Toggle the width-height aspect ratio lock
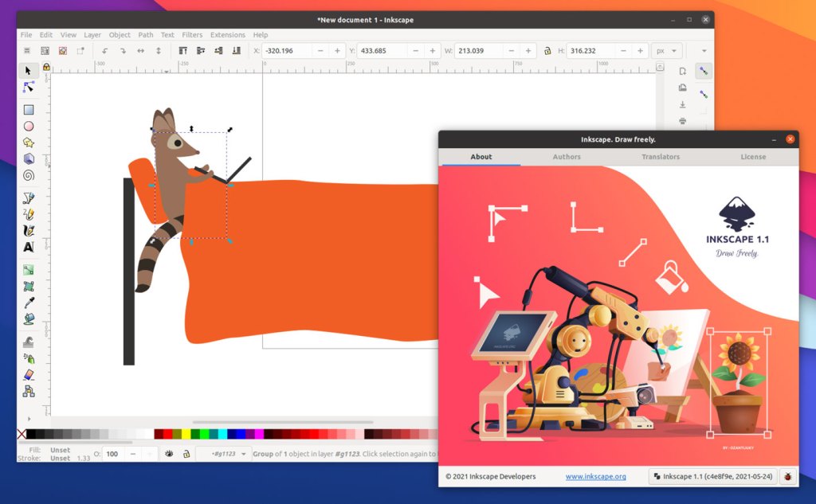Screen dimensions: 816x504 (x=547, y=50)
